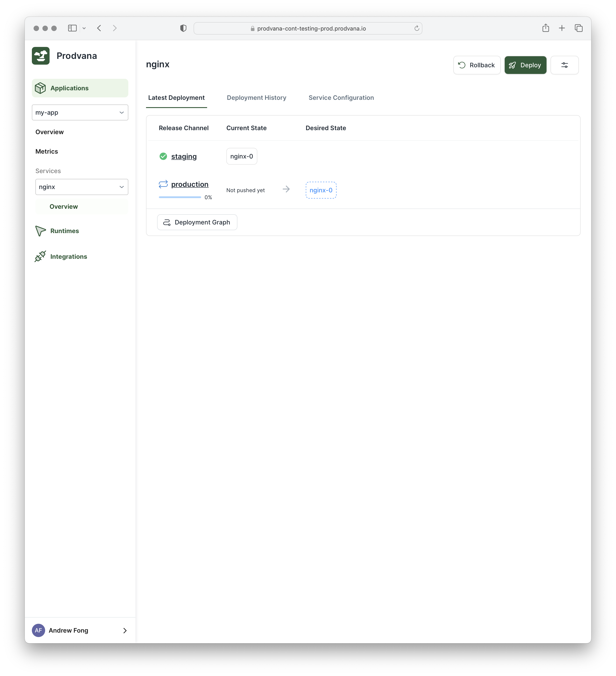The image size is (616, 676).
Task: Expand the Andrew Fong user menu chevron
Action: (125, 630)
